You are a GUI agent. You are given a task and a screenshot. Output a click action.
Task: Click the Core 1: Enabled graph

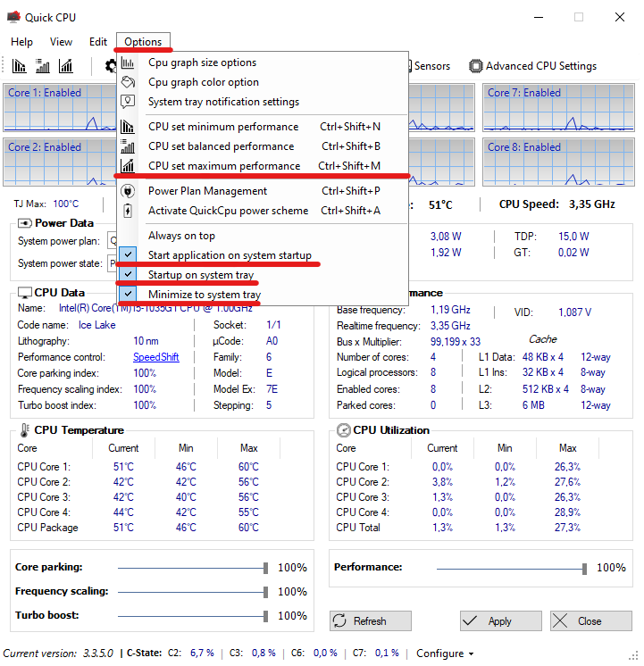point(60,107)
